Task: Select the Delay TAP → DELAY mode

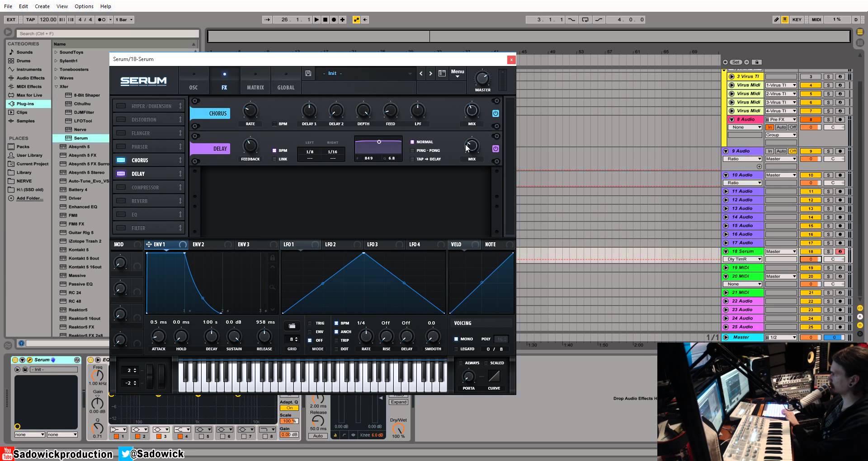Action: coord(412,159)
